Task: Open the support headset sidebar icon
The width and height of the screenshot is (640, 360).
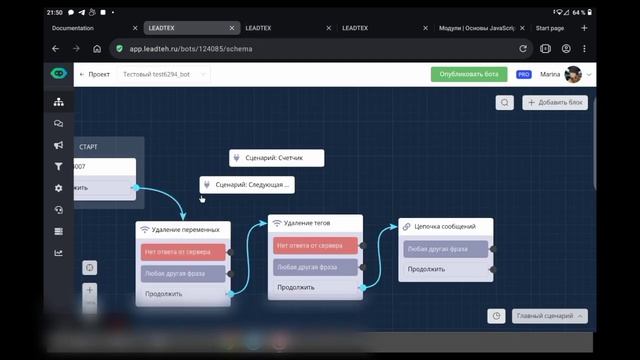Action: click(x=58, y=210)
